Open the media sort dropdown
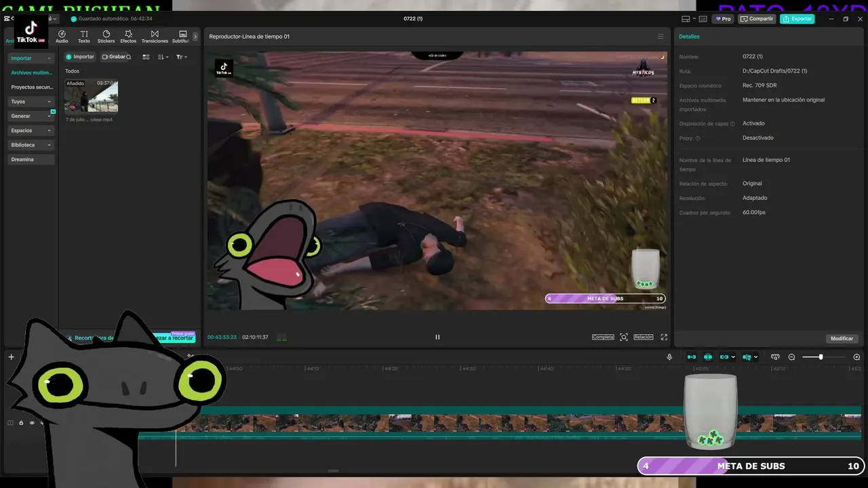The width and height of the screenshot is (868, 488). tap(163, 57)
